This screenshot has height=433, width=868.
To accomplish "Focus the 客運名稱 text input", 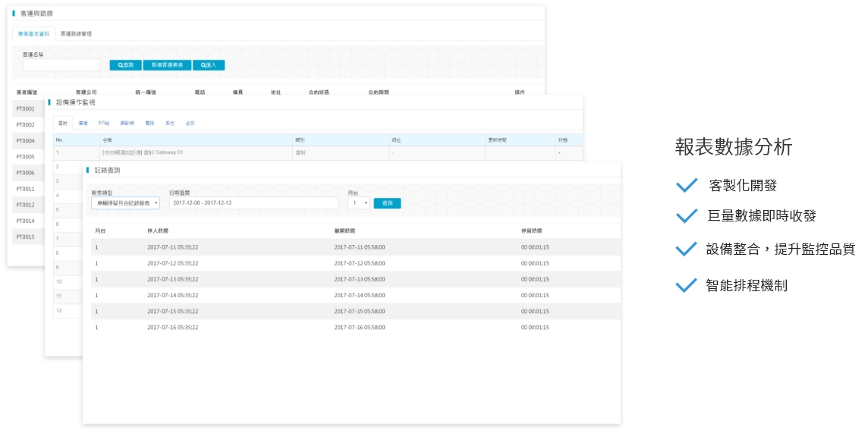I will click(61, 65).
